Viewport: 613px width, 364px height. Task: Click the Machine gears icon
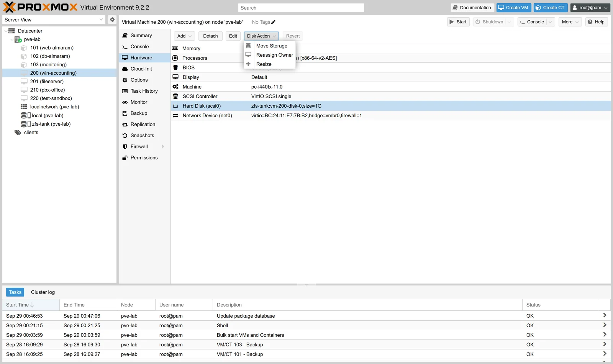pos(175,87)
